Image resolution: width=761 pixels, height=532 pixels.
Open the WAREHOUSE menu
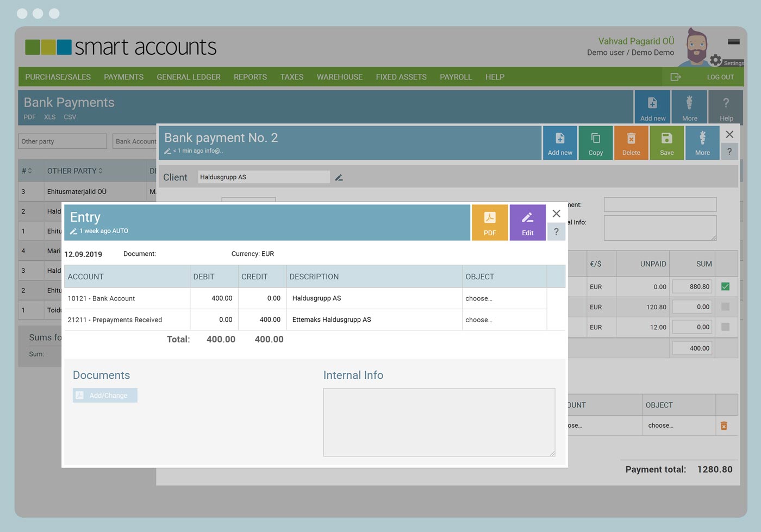340,77
